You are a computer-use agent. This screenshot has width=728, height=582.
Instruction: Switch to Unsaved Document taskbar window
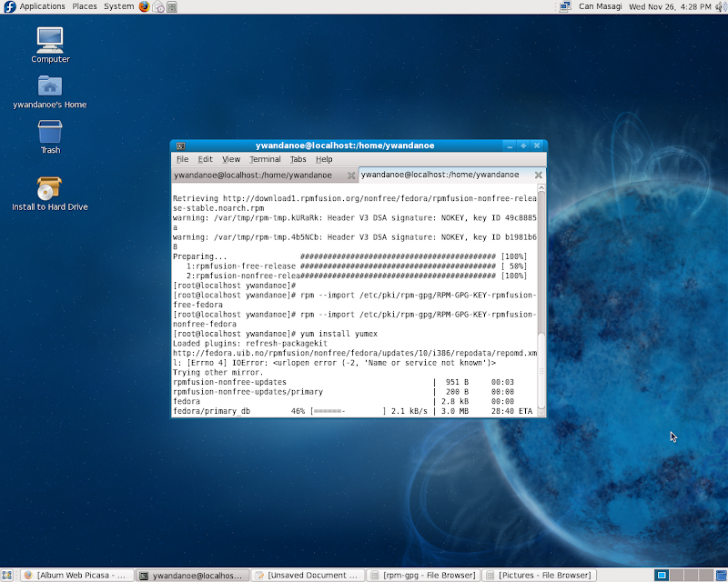[308, 576]
